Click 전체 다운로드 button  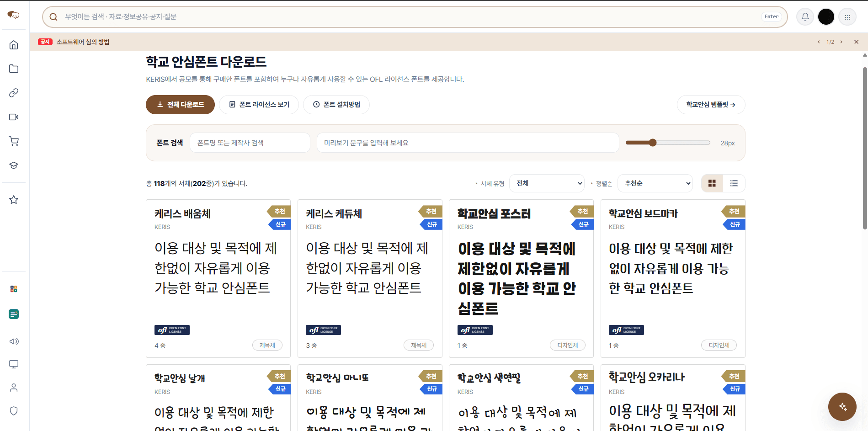click(x=180, y=105)
